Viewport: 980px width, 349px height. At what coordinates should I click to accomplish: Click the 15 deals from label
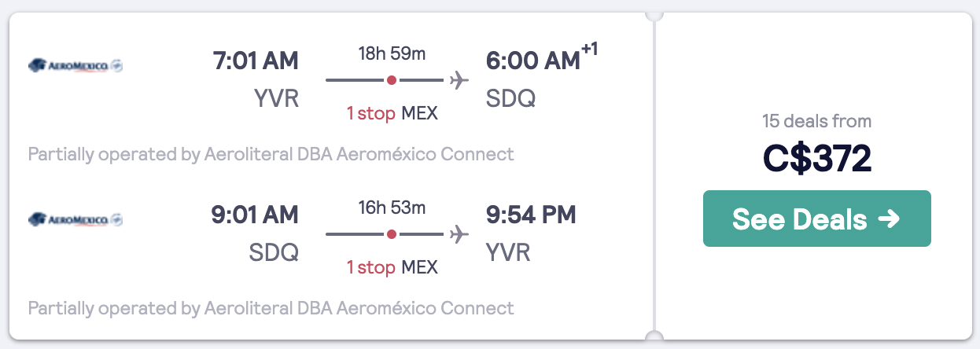point(816,121)
